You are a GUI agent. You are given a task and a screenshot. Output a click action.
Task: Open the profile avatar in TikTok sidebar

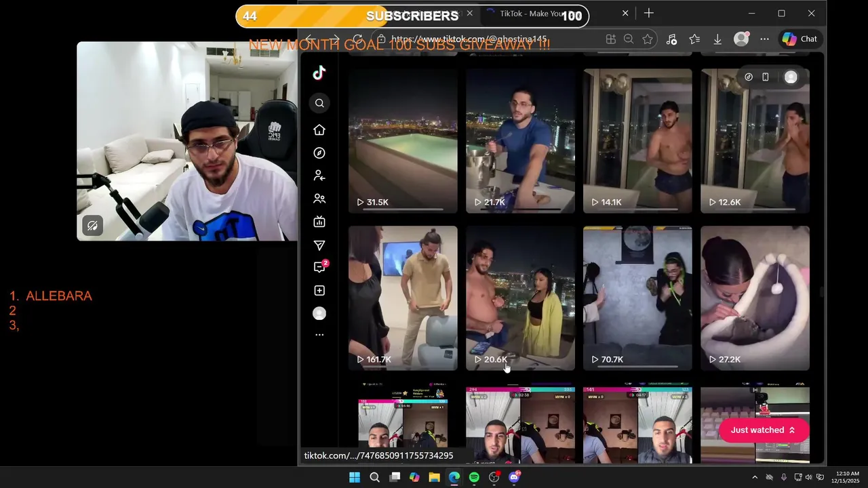tap(319, 314)
